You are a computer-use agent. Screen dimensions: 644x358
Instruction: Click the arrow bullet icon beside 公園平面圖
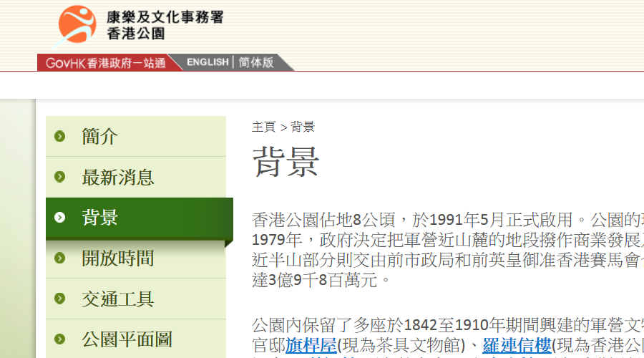(60, 339)
